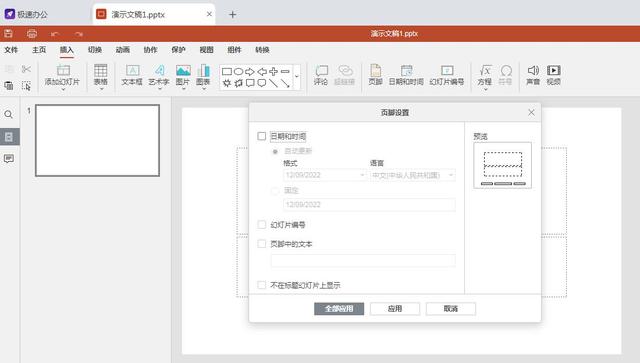Select the explosion star shape
The image size is (640, 363).
pos(227,83)
